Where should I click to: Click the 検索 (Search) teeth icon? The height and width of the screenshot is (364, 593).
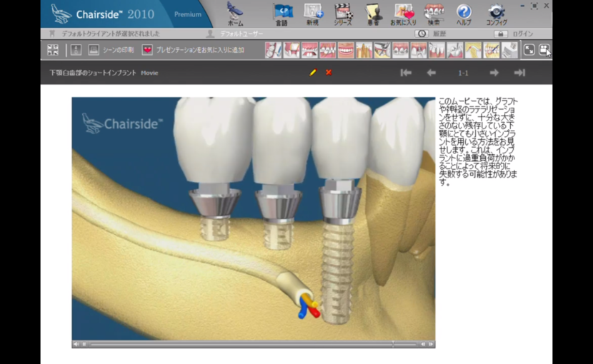point(434,14)
